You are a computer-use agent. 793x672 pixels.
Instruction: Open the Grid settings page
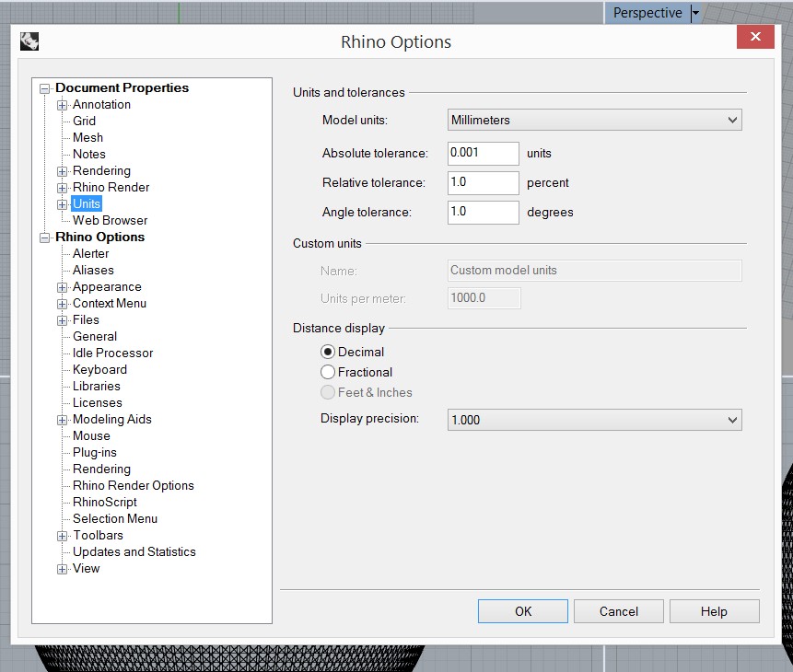84,121
